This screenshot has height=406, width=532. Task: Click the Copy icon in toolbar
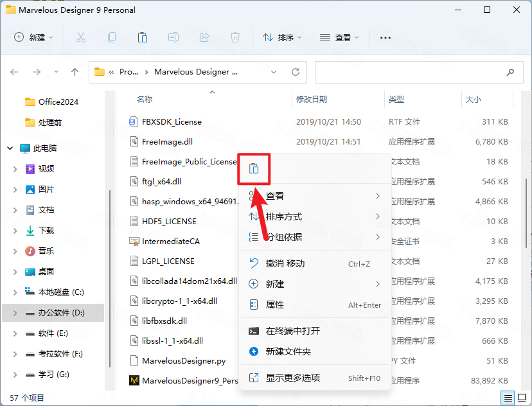coord(112,37)
